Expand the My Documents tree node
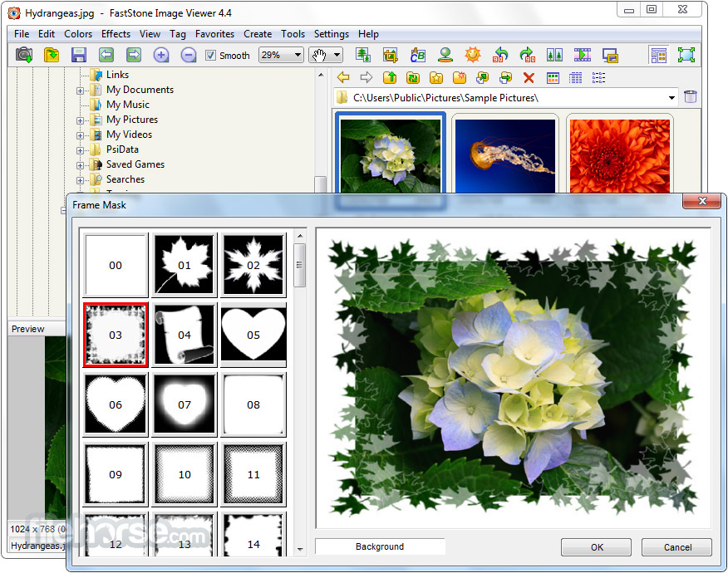The width and height of the screenshot is (728, 573). (81, 91)
